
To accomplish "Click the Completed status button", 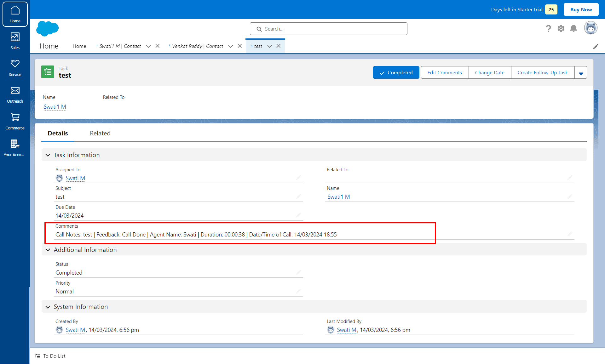I will (x=396, y=73).
